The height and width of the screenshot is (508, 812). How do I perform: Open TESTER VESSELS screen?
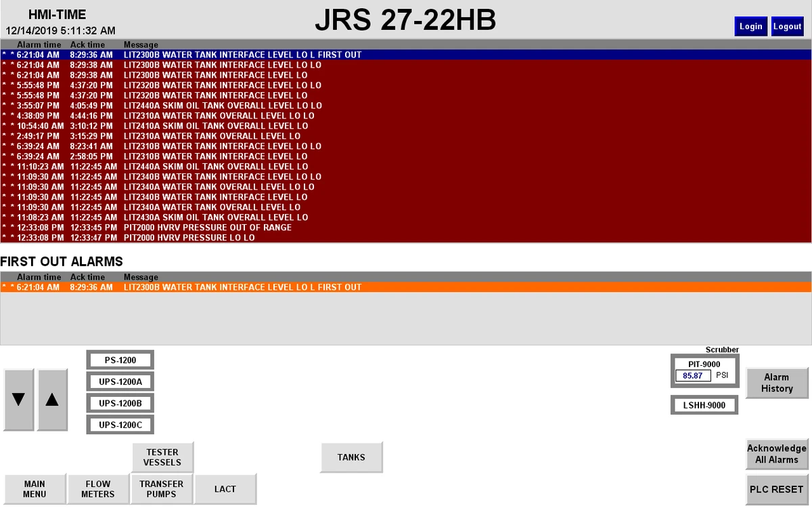click(x=162, y=457)
